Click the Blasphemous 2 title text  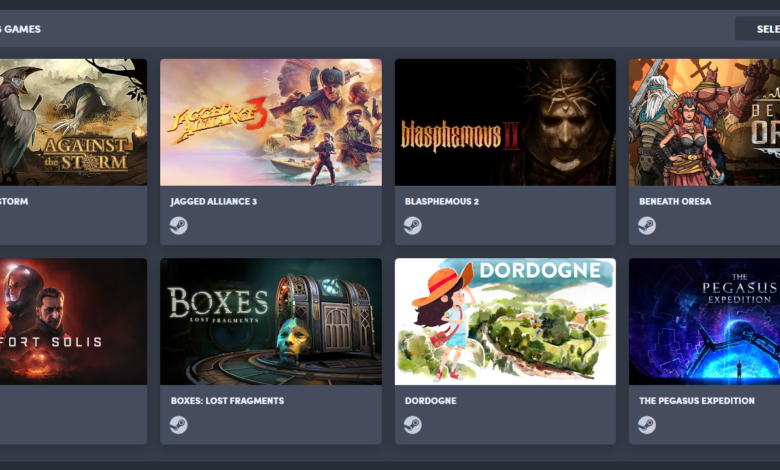(x=442, y=201)
